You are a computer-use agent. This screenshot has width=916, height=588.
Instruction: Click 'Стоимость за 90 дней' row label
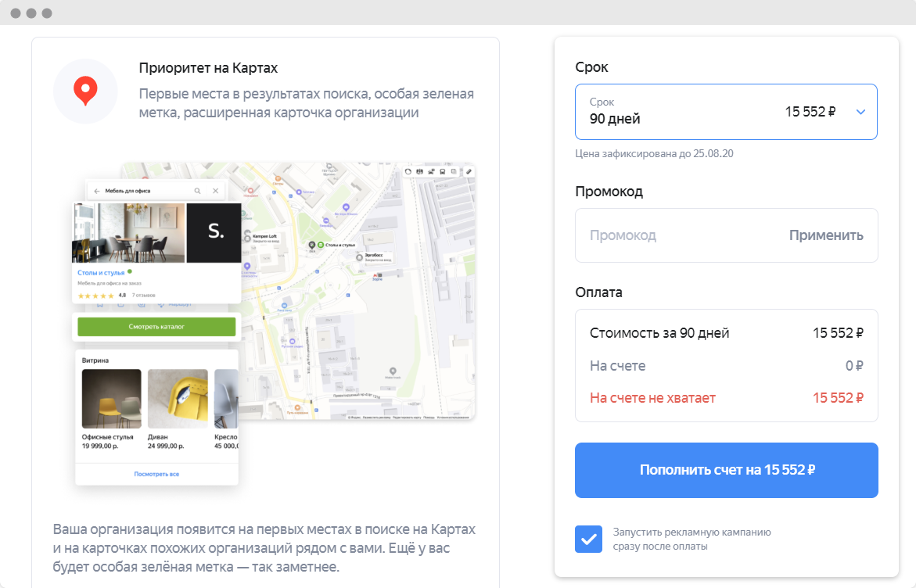(x=659, y=333)
